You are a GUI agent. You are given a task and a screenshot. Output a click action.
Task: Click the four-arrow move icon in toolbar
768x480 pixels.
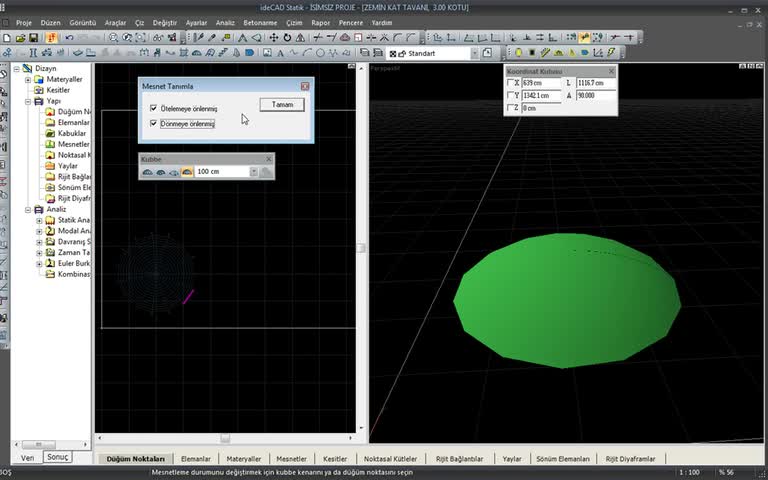click(272, 38)
